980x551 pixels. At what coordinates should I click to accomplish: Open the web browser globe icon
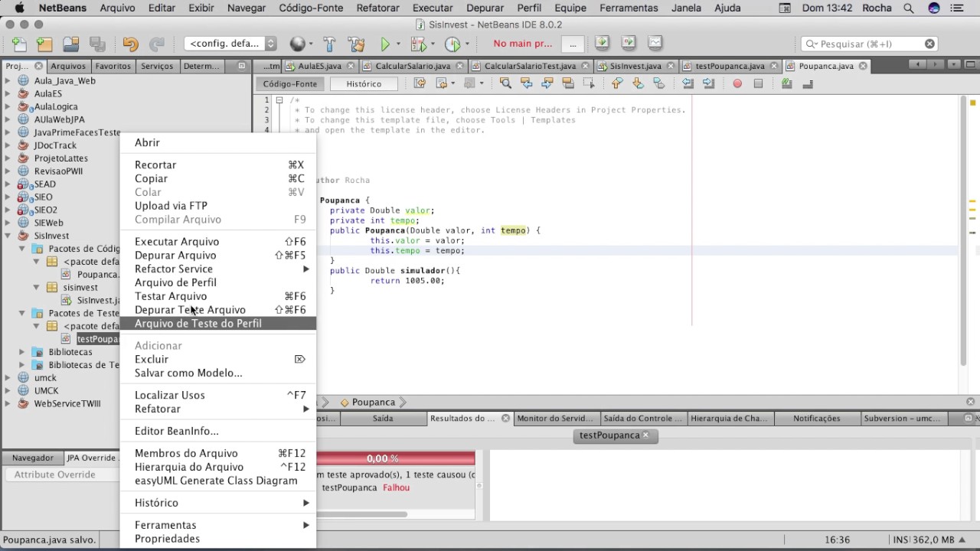click(x=298, y=44)
